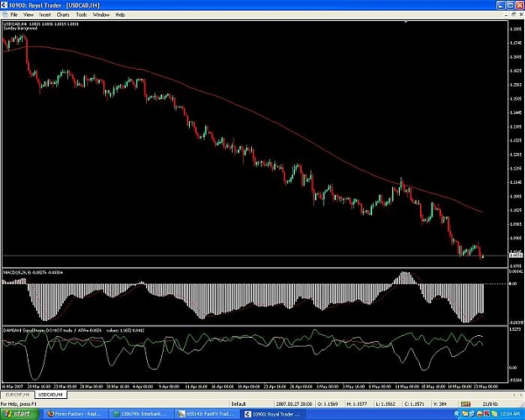The image size is (525, 420).
Task: Open the File menu
Action: tap(13, 15)
